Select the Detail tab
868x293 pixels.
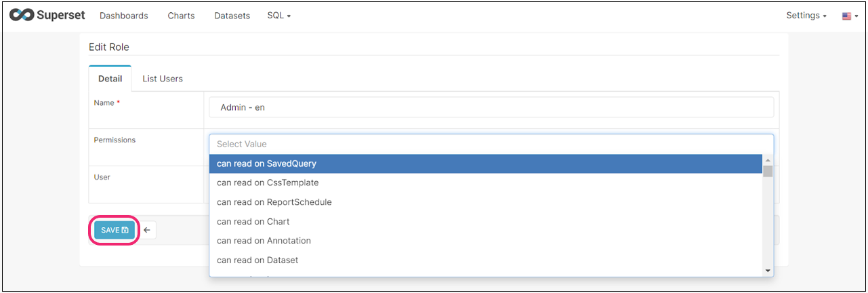(x=110, y=79)
